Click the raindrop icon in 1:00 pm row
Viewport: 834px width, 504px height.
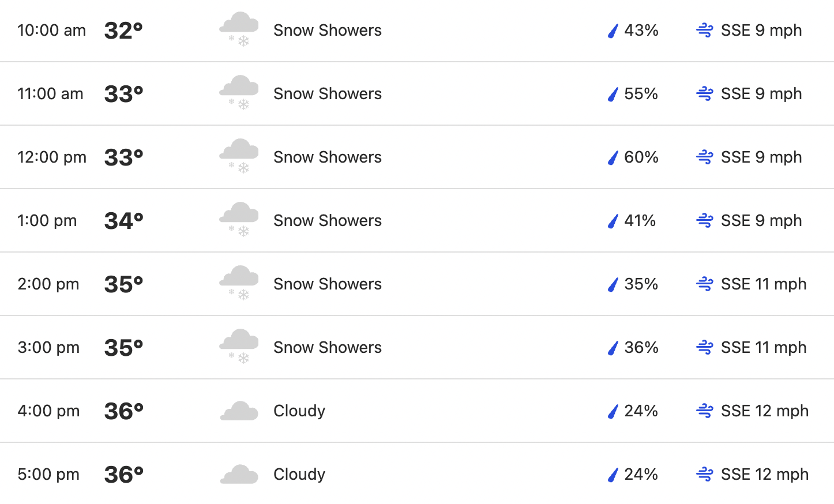click(613, 221)
